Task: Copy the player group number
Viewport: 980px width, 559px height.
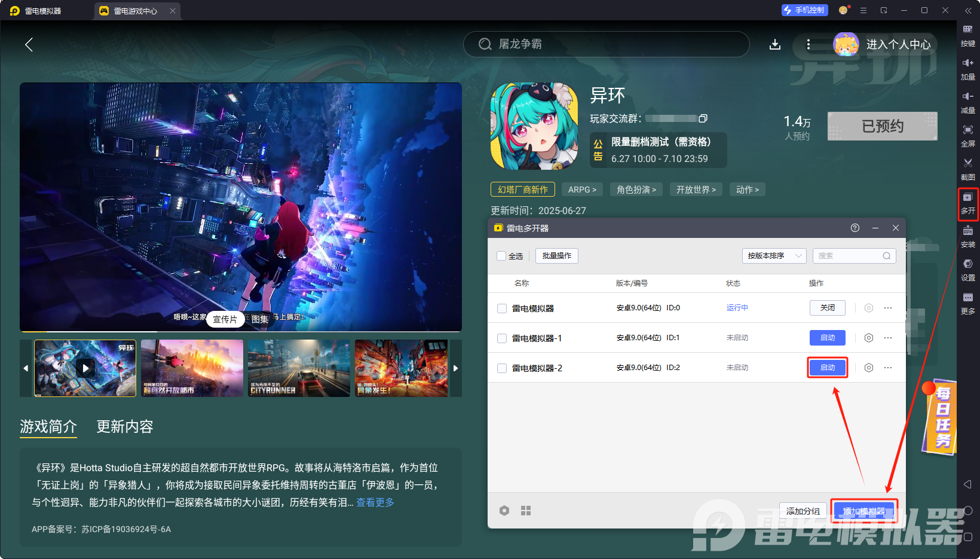Action: click(x=703, y=118)
